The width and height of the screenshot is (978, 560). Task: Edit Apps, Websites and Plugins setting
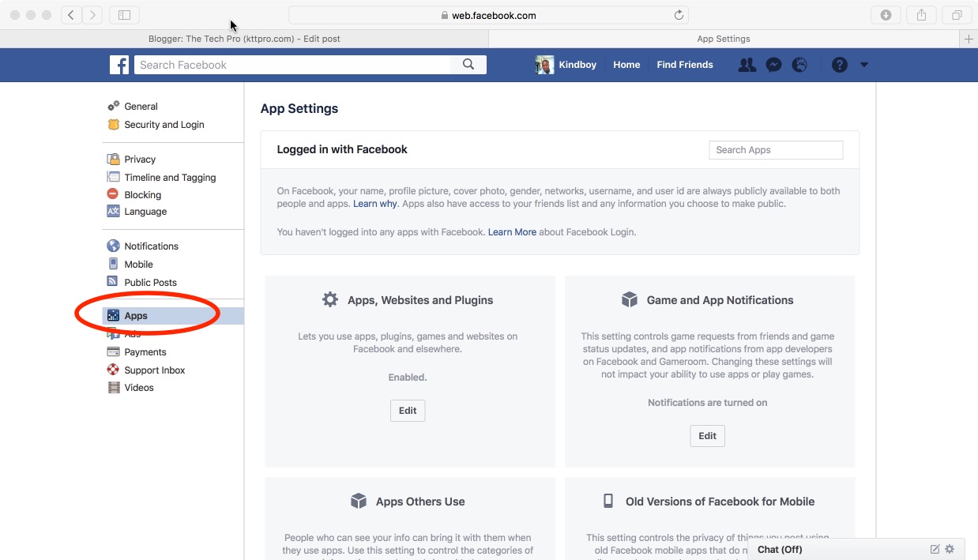point(408,411)
